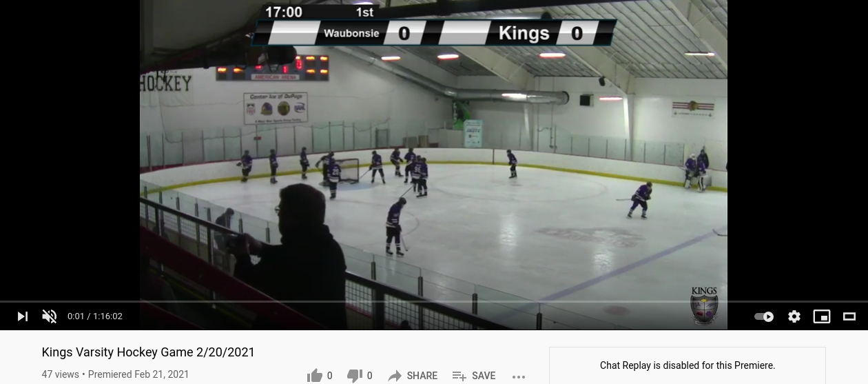Unmute the video with the speaker icon
The width and height of the screenshot is (868, 384).
click(50, 316)
